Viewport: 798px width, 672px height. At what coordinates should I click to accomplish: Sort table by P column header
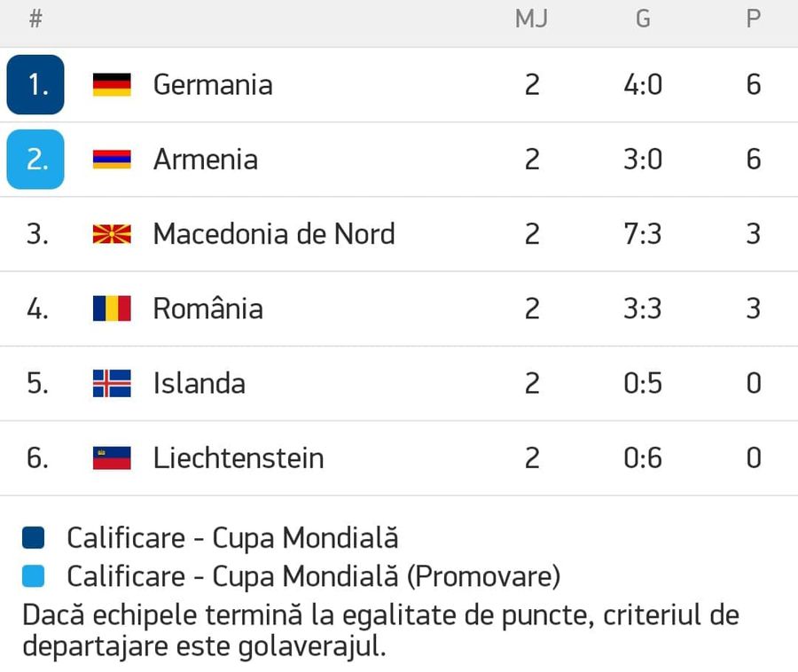point(754,19)
